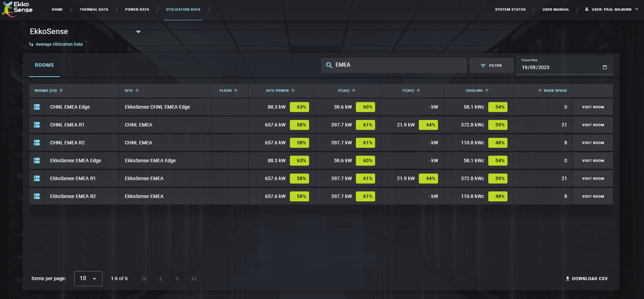Click 372.8 kWc cooling value for CHNL EMEA R1

[x=472, y=125]
